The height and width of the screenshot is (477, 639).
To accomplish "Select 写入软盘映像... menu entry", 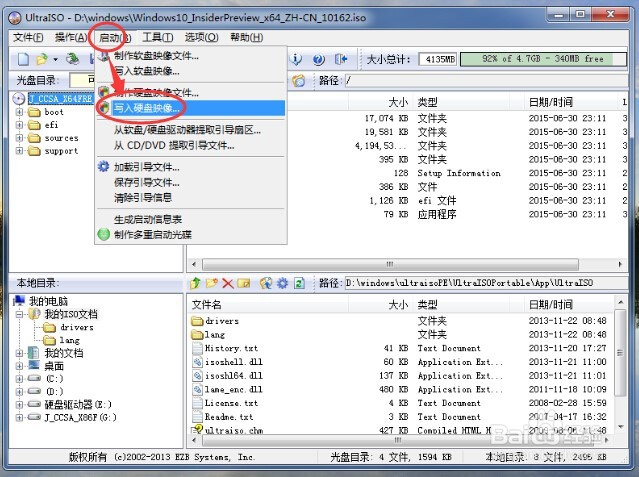I will tap(191, 71).
